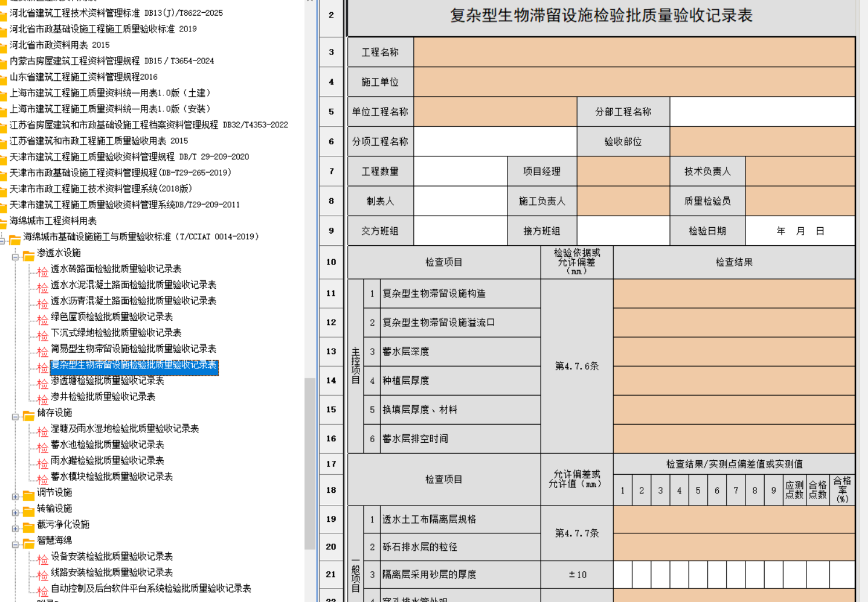Click the result cell for 蓄水层深度
The height and width of the screenshot is (602, 868).
click(734, 352)
